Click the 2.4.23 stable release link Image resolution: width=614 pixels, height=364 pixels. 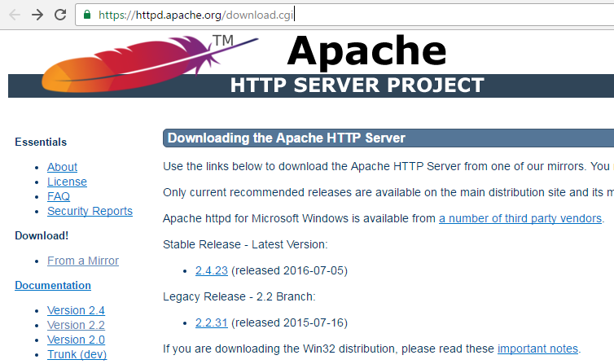[x=212, y=271]
